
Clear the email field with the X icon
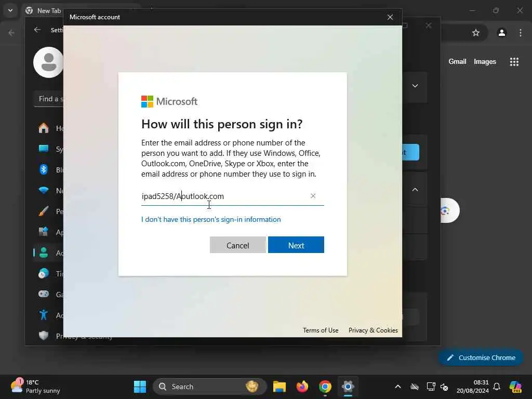pos(313,196)
